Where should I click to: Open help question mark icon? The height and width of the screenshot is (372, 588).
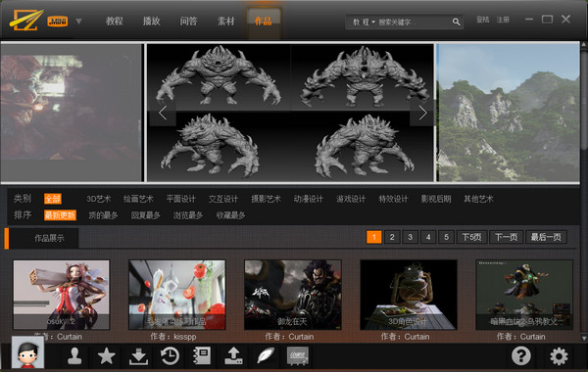(521, 356)
